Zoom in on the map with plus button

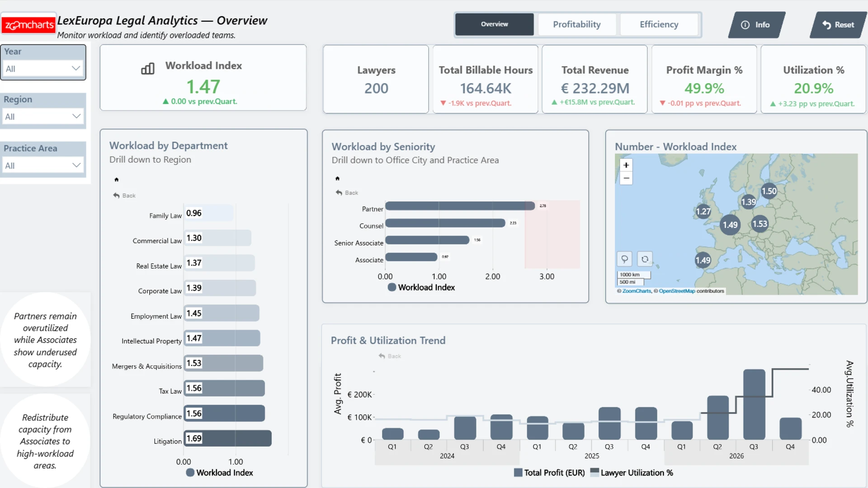[626, 165]
